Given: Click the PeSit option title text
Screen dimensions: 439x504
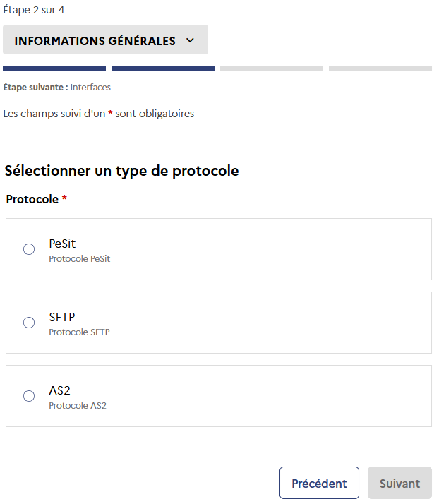Looking at the screenshot, I should point(62,244).
